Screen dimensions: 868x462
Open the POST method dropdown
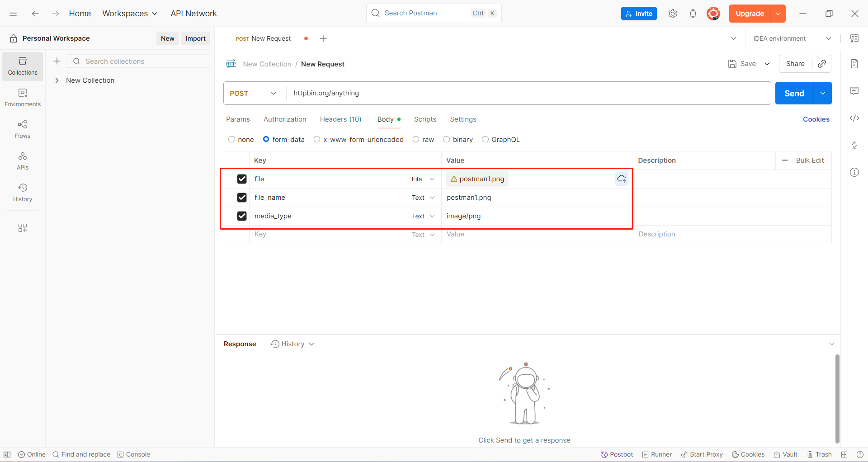[x=253, y=93]
